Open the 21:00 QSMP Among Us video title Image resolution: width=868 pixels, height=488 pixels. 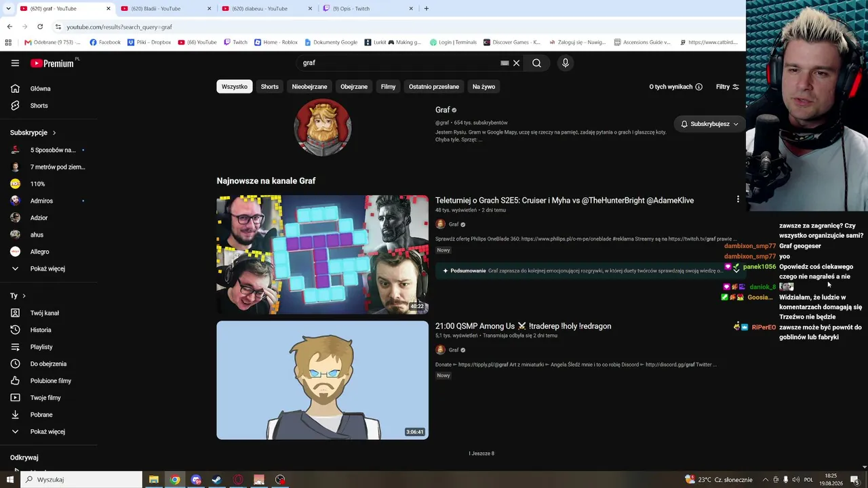524,326
